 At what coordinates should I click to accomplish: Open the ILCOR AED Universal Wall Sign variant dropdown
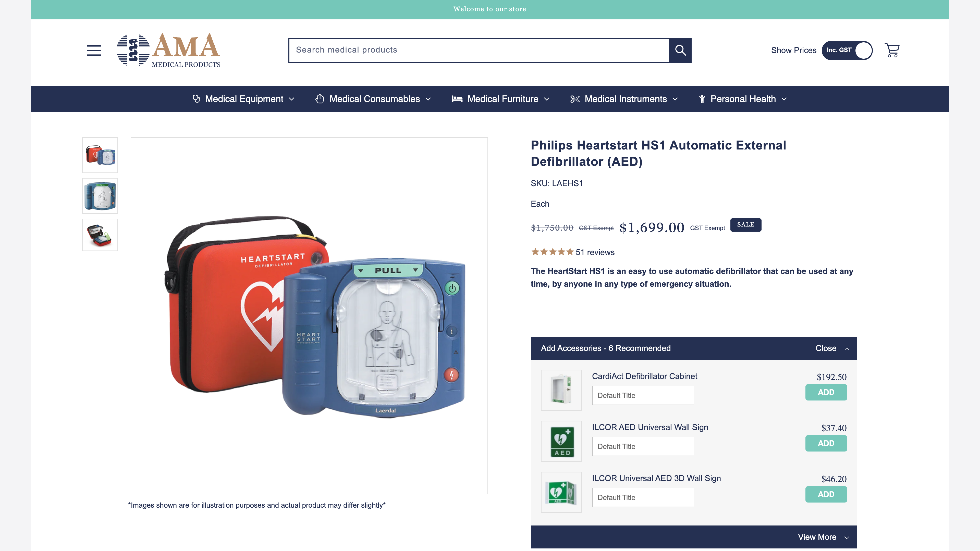643,446
